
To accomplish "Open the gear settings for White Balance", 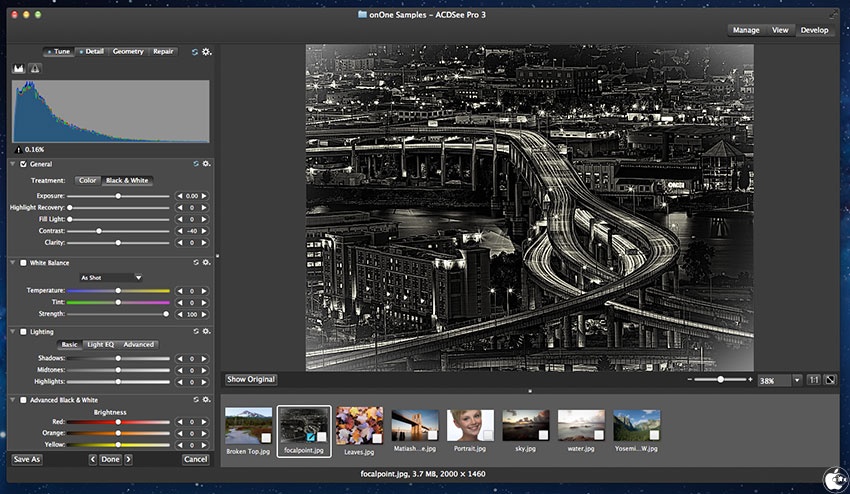I will point(206,263).
